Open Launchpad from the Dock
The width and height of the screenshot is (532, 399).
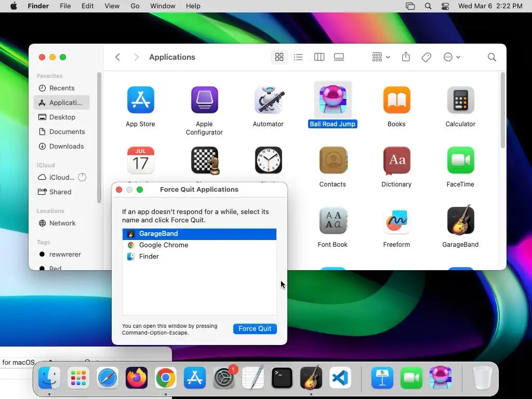(78, 378)
